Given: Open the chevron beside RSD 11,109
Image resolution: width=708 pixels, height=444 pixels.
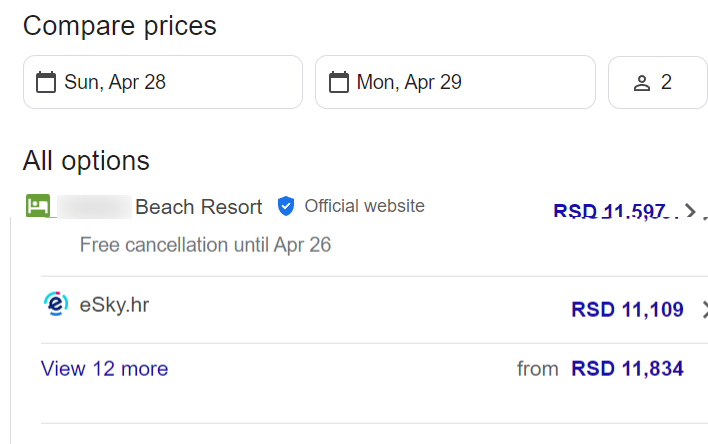Looking at the screenshot, I should coord(703,310).
